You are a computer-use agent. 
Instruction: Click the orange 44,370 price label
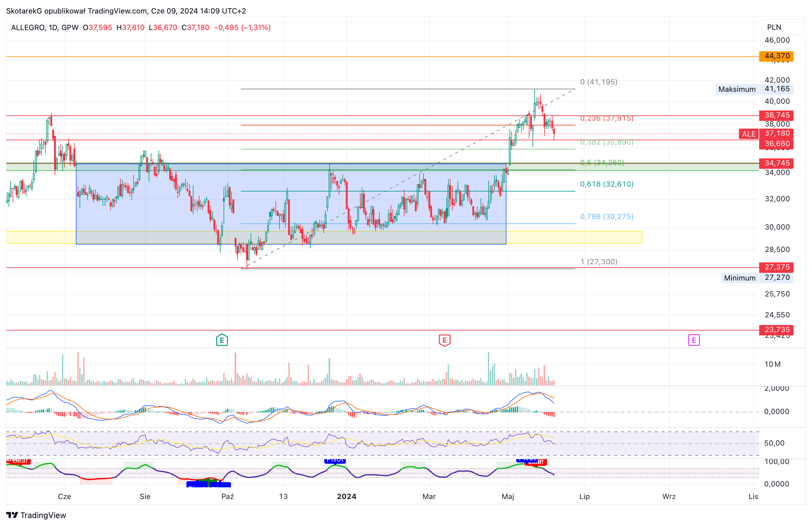tap(776, 56)
